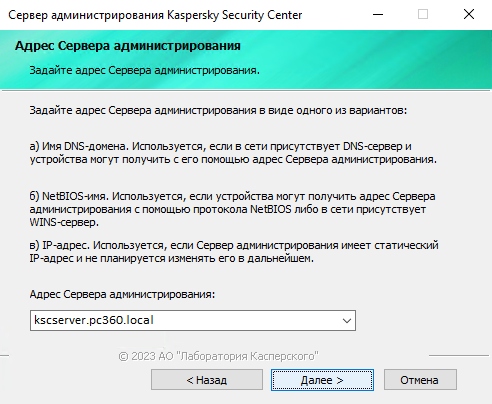
Task: Click the empty area inside address combo box
Action: coord(247,321)
